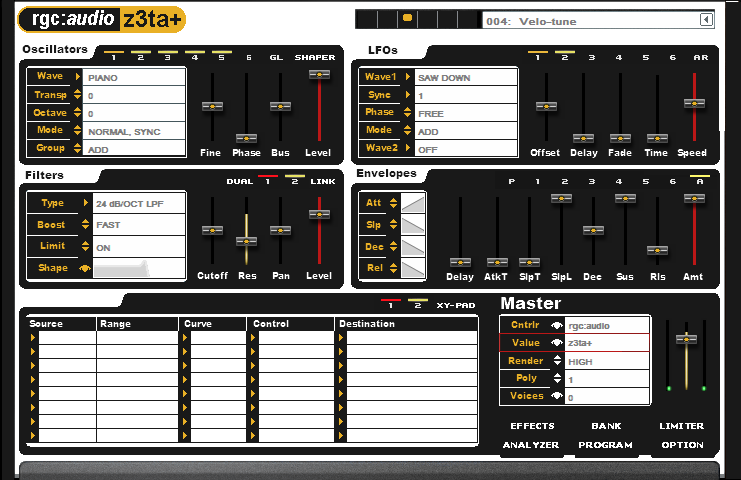Open the LFO Sync selector arrow
Screen dimensions: 741x480
pyautogui.click(x=407, y=94)
